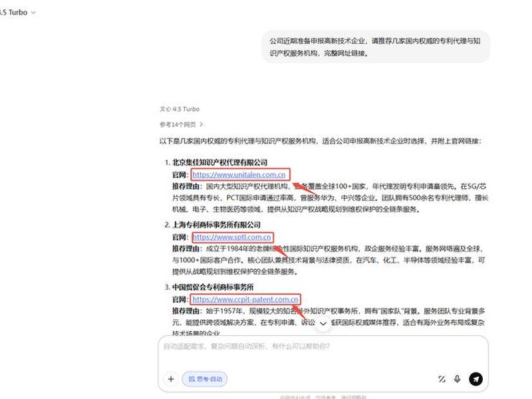This screenshot has height=399, width=532.
Task: Start voice input with microphone icon
Action: 458,379
